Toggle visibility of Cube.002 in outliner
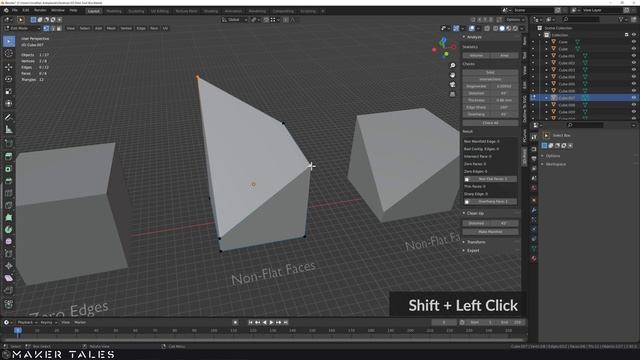The width and height of the screenshot is (640, 360). pyautogui.click(x=634, y=63)
